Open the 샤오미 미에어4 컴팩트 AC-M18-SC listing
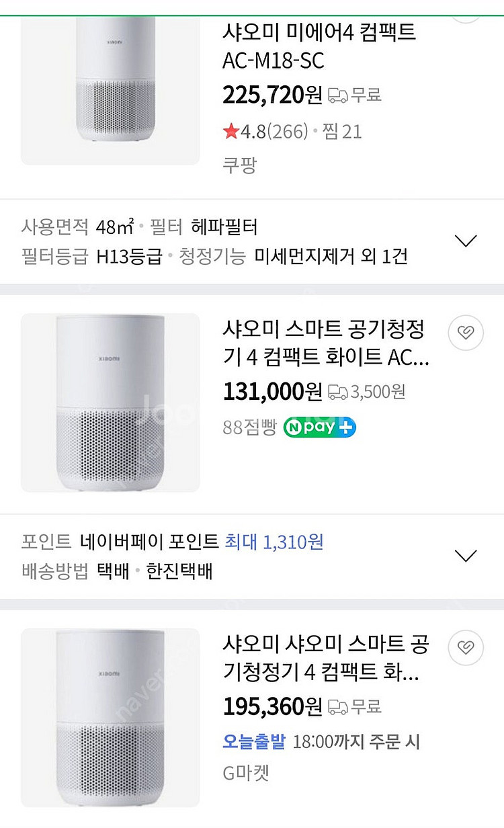The image size is (504, 828). click(x=319, y=46)
